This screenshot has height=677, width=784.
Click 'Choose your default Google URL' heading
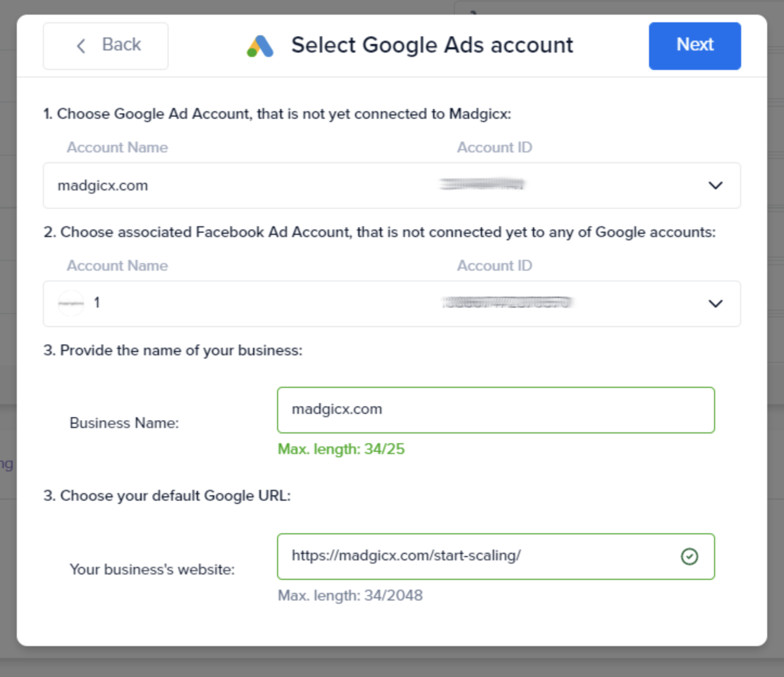pyautogui.click(x=167, y=496)
